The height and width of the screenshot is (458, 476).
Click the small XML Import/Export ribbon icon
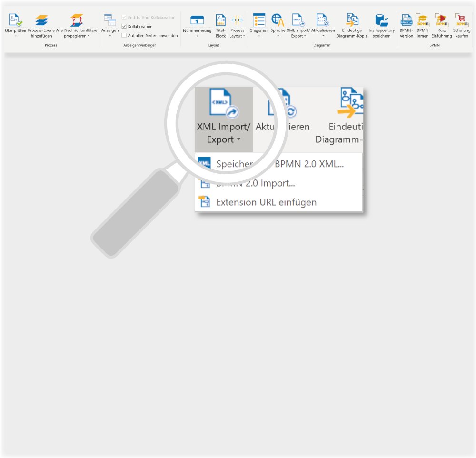click(298, 20)
